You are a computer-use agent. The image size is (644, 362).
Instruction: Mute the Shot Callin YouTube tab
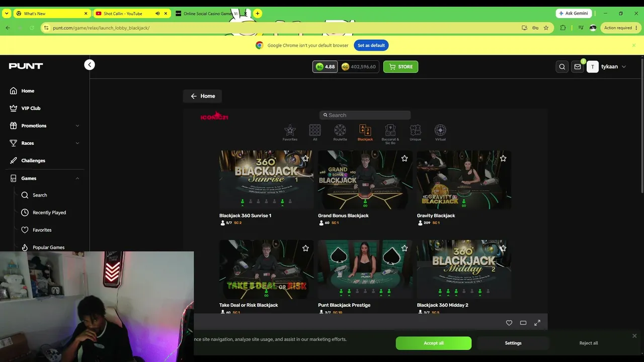(x=157, y=14)
